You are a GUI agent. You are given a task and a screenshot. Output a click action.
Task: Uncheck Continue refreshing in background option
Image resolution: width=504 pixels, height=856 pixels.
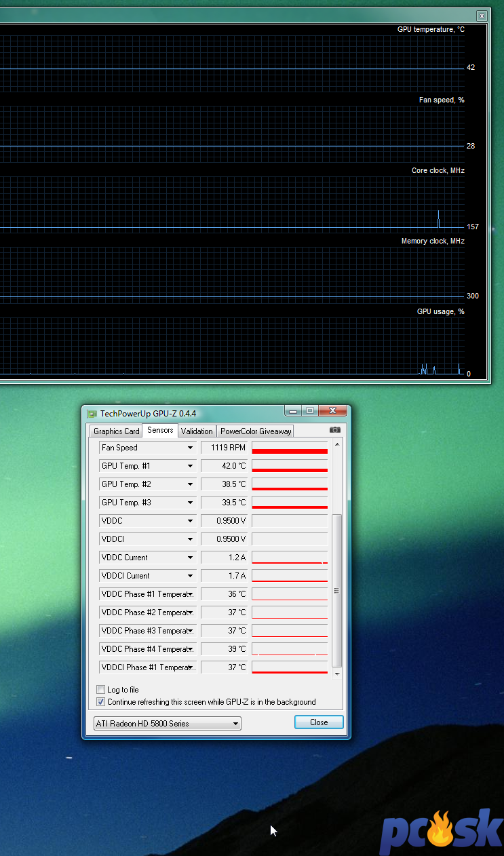(x=101, y=702)
